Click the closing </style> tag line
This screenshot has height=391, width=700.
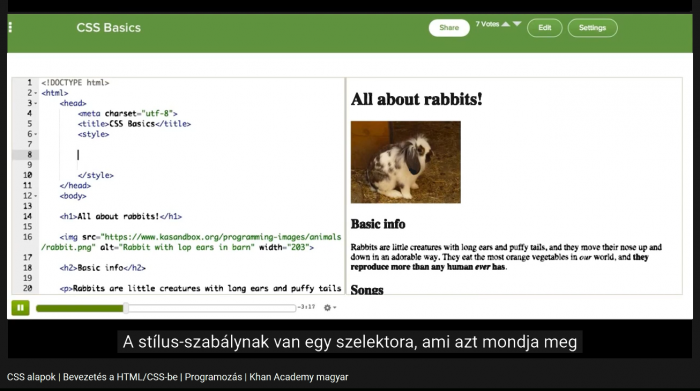point(96,175)
